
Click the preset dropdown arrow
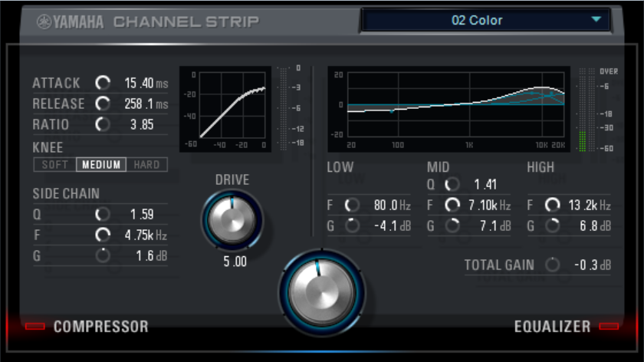596,19
